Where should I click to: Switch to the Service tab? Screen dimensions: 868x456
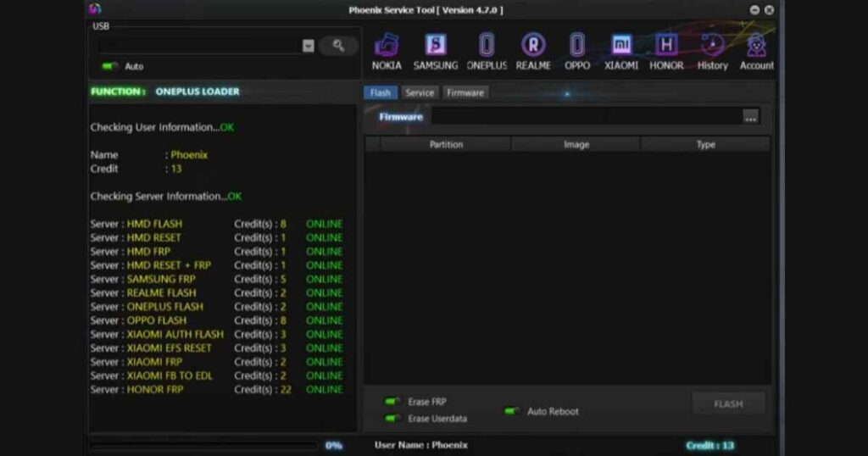click(x=420, y=92)
